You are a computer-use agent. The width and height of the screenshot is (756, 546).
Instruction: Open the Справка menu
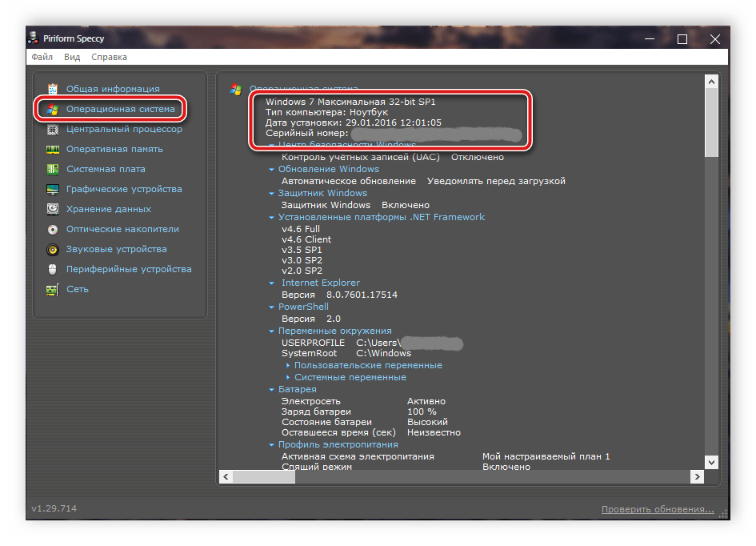(x=109, y=58)
